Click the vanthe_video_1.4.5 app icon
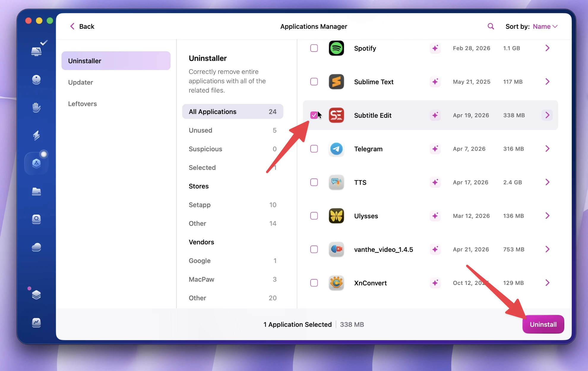Image resolution: width=588 pixels, height=371 pixels. pyautogui.click(x=336, y=249)
